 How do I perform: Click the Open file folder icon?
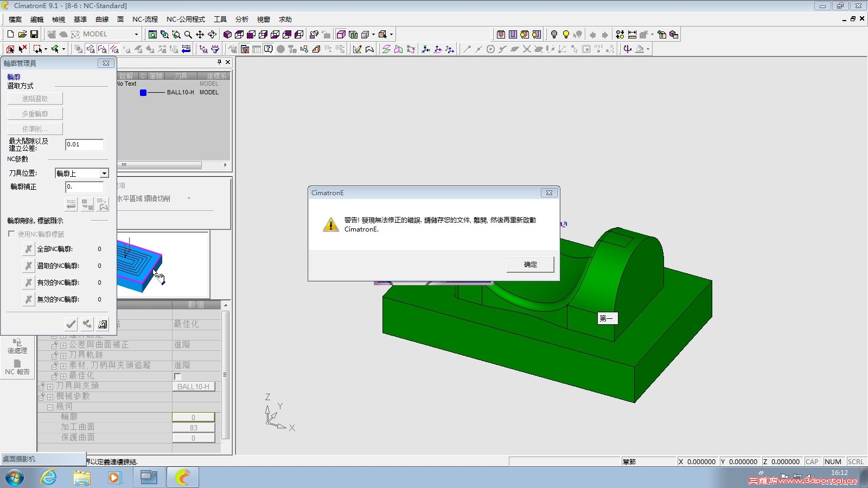tap(22, 34)
